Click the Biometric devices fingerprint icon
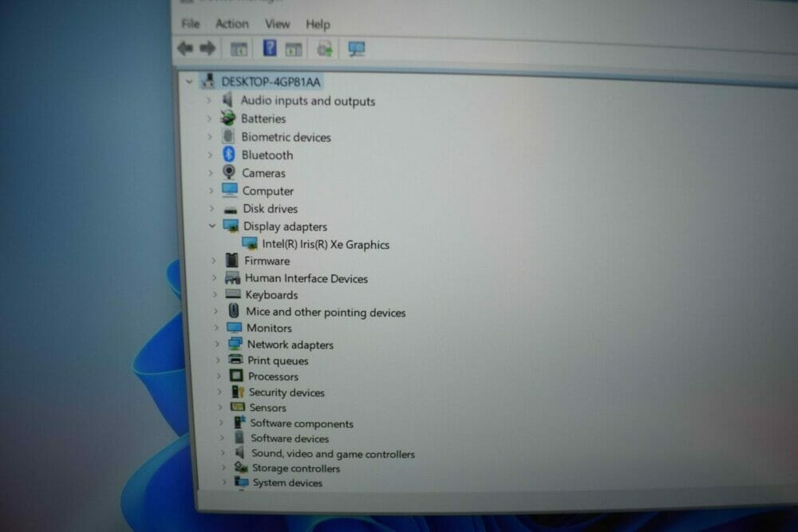 click(228, 136)
